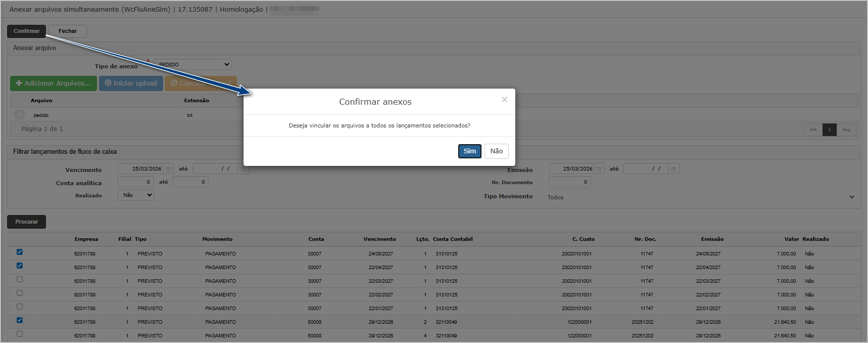
Task: Click the remove icon beside pedido file
Action: 19,115
